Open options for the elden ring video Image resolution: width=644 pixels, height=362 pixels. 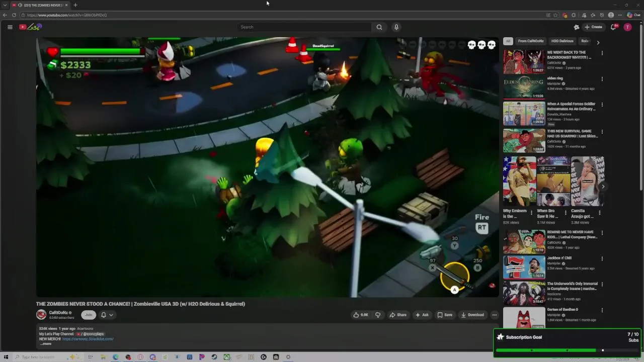point(602,79)
